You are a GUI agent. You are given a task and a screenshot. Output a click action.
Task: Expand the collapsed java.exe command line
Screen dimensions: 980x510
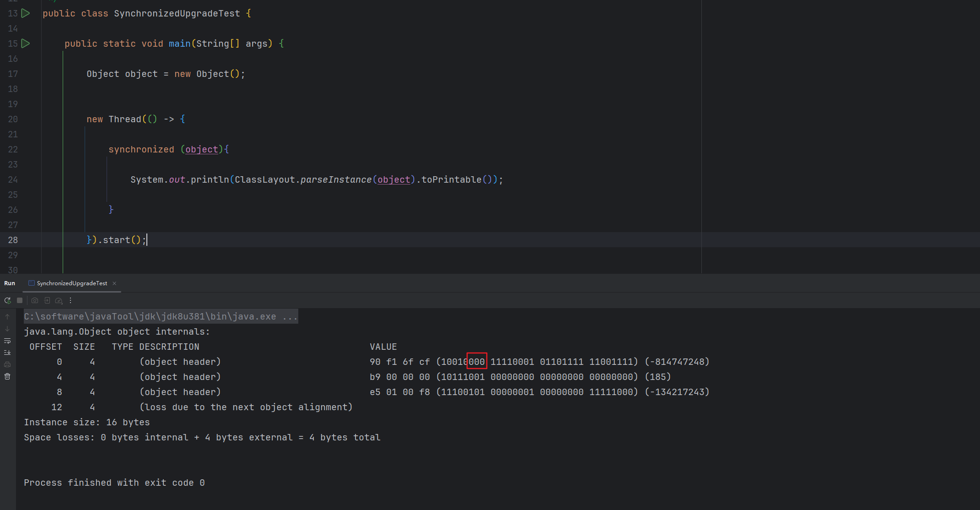pos(290,316)
